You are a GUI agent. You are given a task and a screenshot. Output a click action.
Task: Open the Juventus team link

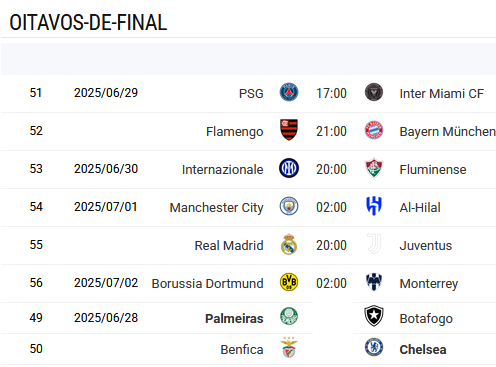[426, 246]
